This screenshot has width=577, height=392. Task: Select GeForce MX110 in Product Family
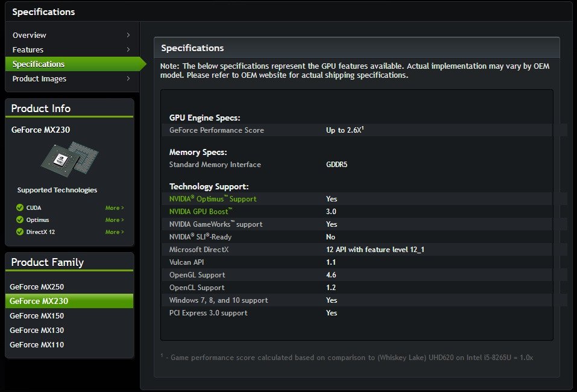(x=37, y=344)
